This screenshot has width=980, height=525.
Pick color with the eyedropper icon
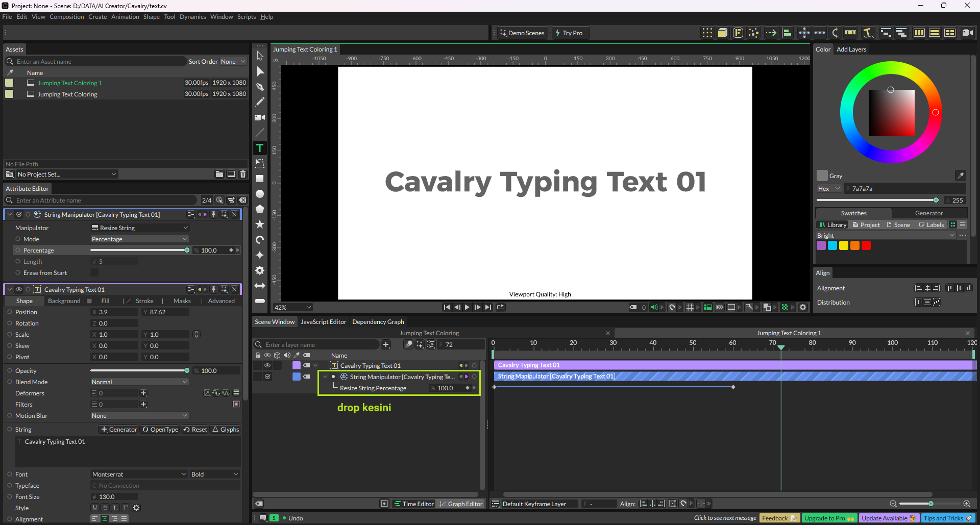(960, 176)
